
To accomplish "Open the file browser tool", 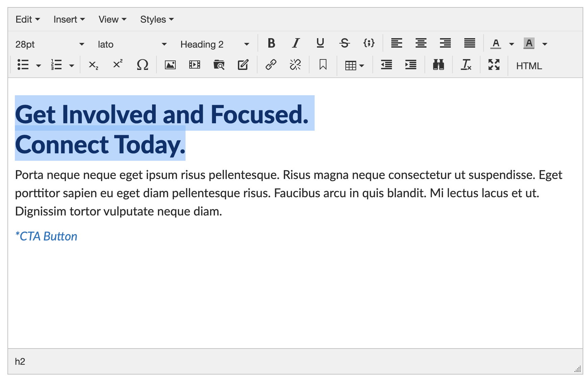I will pyautogui.click(x=219, y=65).
